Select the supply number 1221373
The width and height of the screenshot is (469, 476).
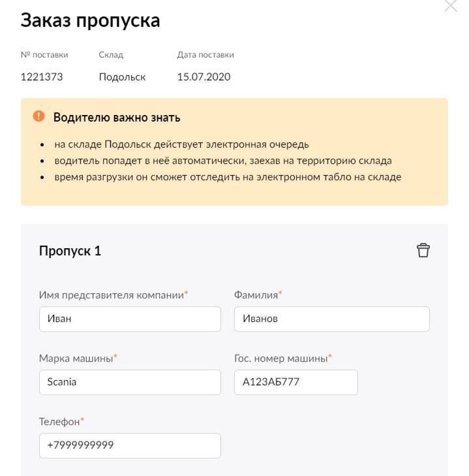[x=42, y=77]
